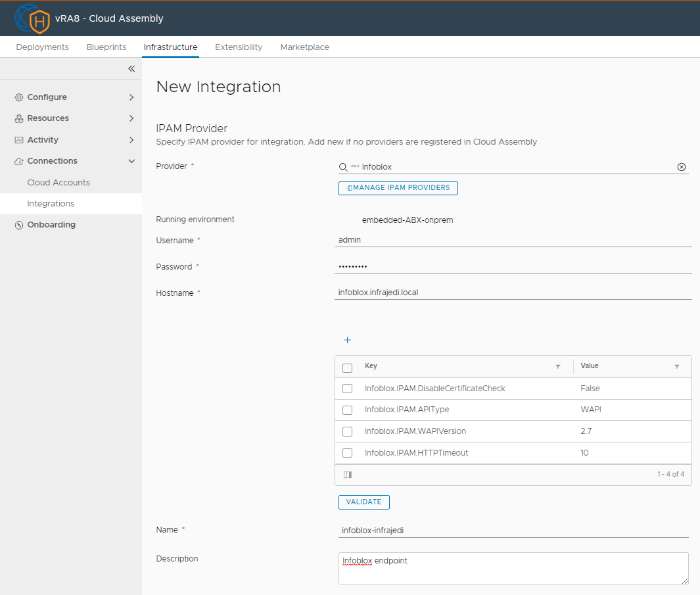Click the '2.7' value cell
The width and height of the screenshot is (700, 595).
(586, 431)
